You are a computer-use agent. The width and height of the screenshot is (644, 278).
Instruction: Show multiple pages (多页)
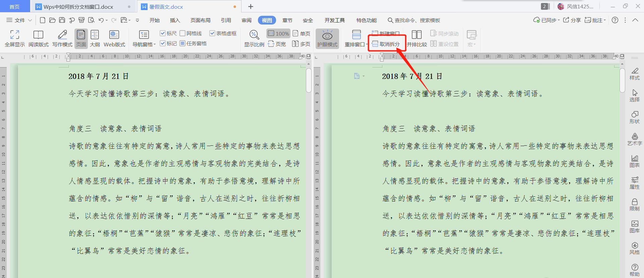(x=301, y=44)
